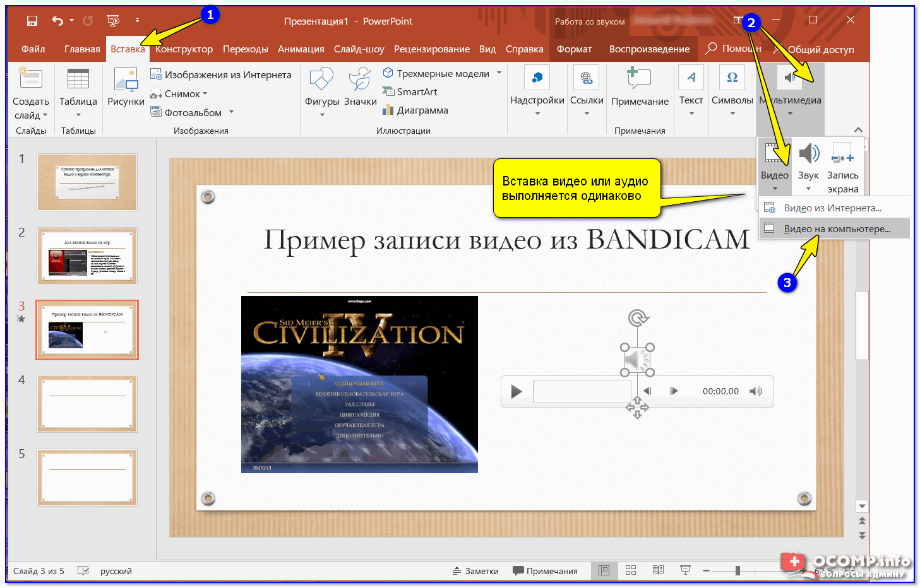This screenshot has height=588, width=920.
Task: Open the Переходы tab
Action: [246, 49]
